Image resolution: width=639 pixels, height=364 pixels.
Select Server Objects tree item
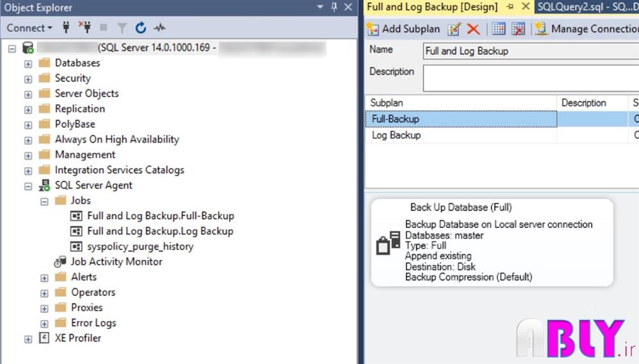(x=87, y=93)
